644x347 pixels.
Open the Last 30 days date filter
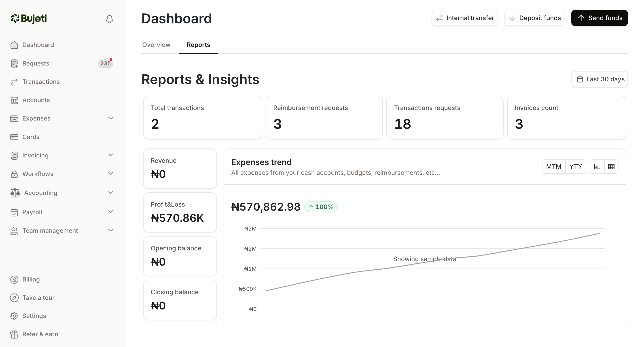pos(600,79)
